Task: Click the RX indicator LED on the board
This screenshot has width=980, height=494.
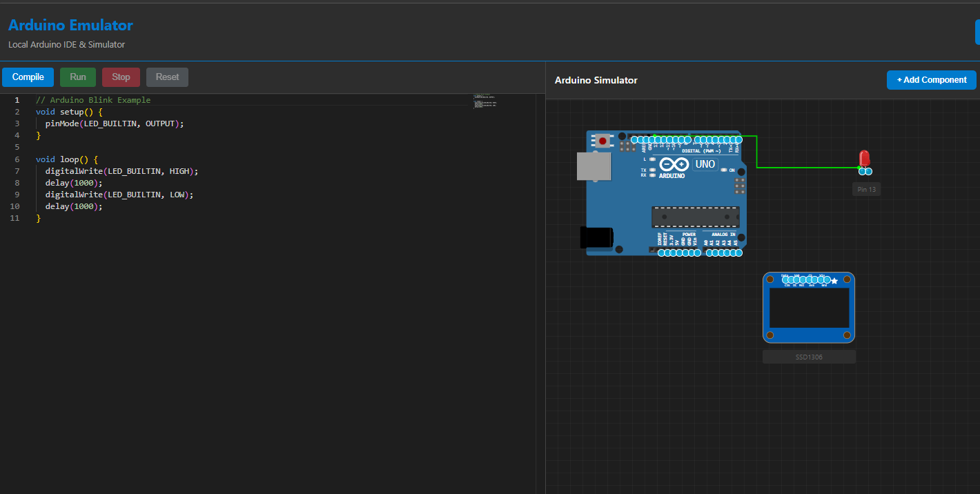Action: 652,175
